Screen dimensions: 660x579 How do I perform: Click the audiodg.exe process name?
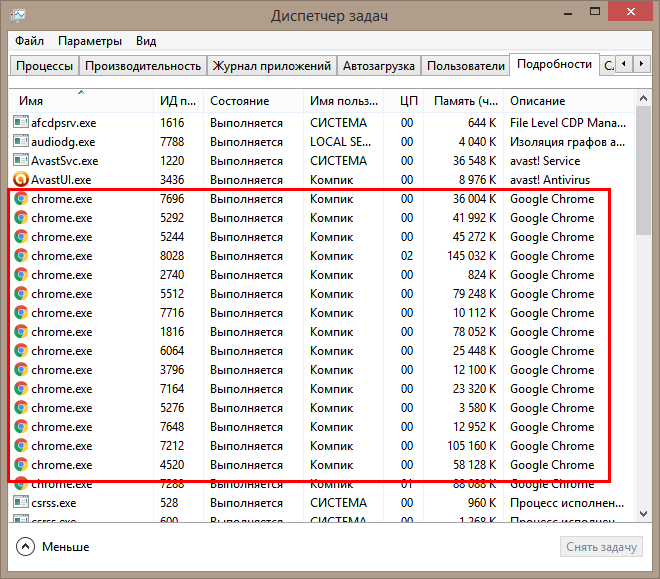[x=63, y=142]
